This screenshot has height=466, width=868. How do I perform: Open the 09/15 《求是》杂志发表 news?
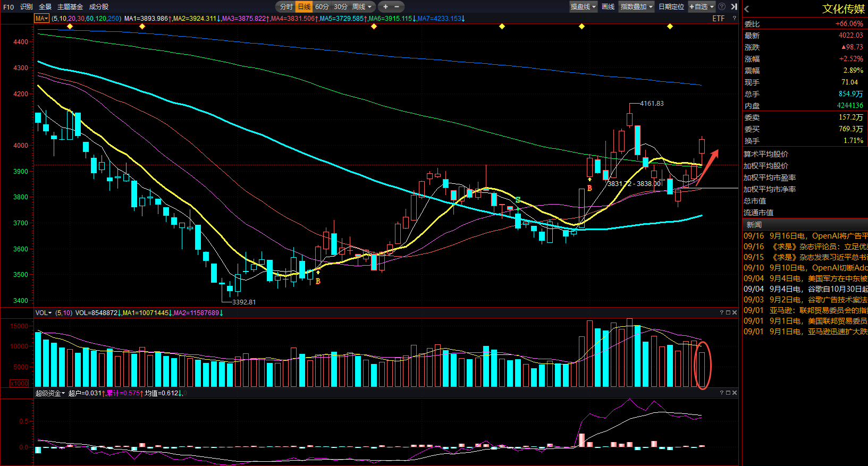click(805, 257)
